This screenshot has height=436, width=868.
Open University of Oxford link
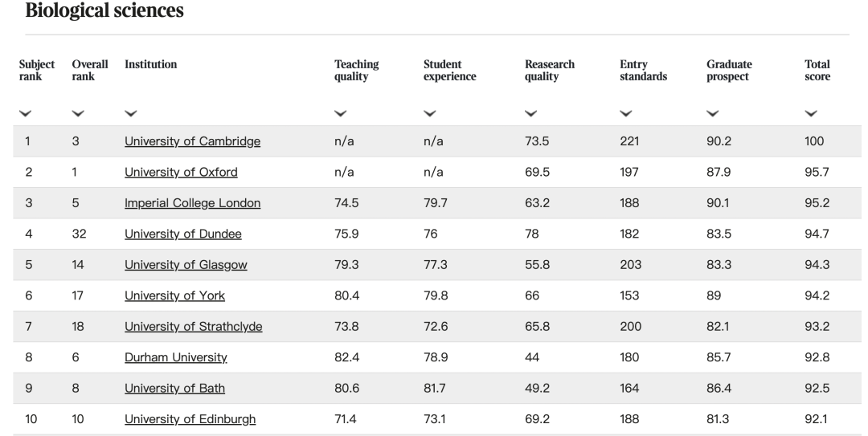click(181, 172)
